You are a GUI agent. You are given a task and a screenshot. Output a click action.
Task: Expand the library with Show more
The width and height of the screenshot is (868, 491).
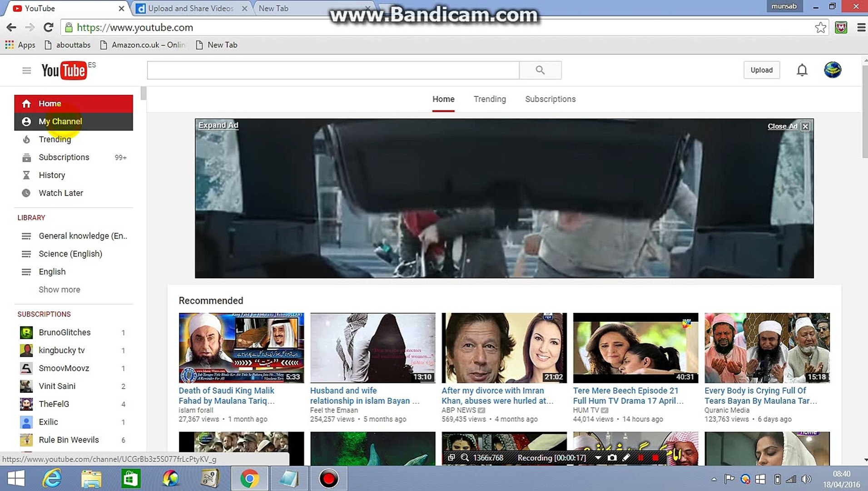click(60, 290)
